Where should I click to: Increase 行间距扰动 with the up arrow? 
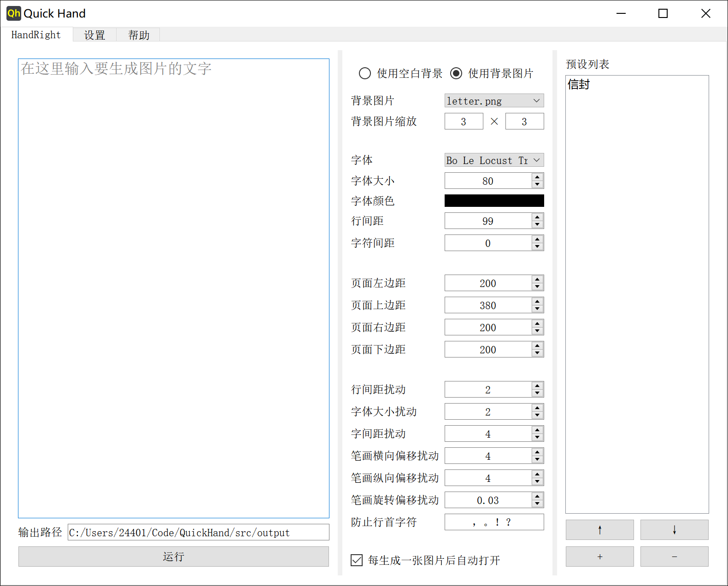pos(538,386)
